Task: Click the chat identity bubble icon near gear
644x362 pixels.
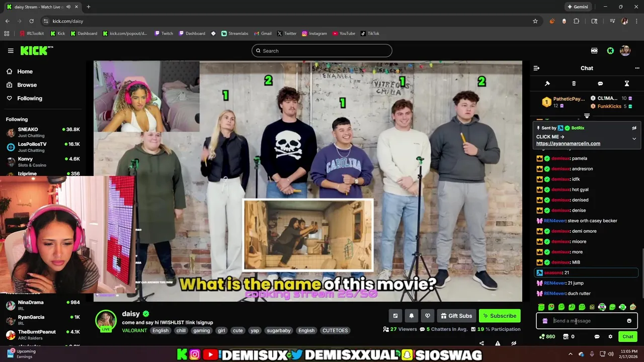Action: click(597, 337)
